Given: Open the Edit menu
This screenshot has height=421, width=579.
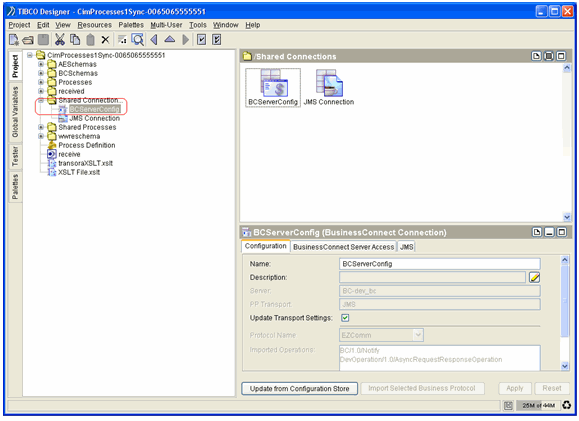Looking at the screenshot, I should [x=43, y=25].
